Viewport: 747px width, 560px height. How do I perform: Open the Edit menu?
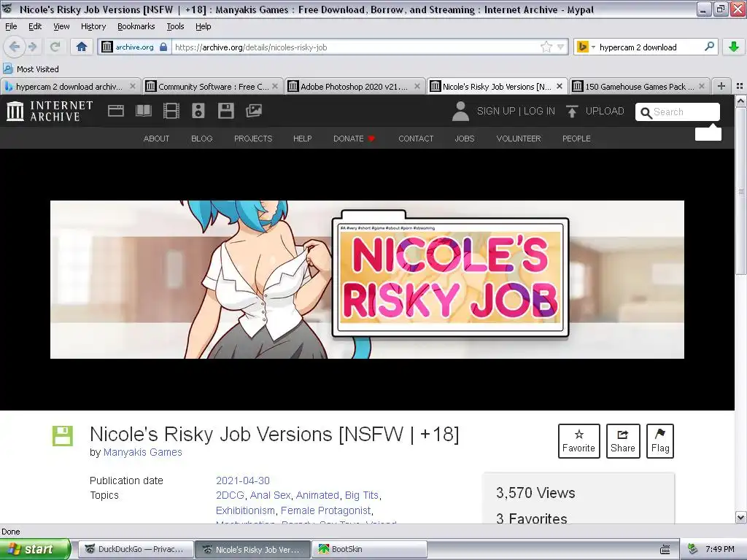(x=35, y=27)
